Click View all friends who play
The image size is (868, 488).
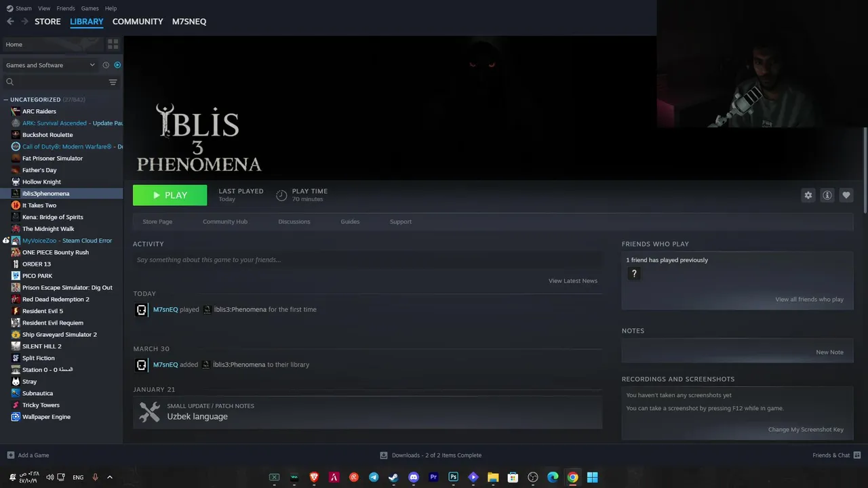pos(809,299)
